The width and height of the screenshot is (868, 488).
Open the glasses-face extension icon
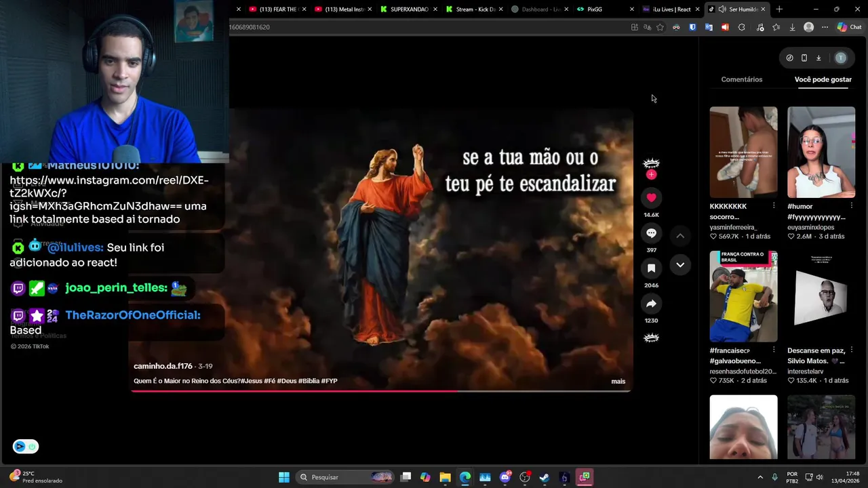pos(676,27)
